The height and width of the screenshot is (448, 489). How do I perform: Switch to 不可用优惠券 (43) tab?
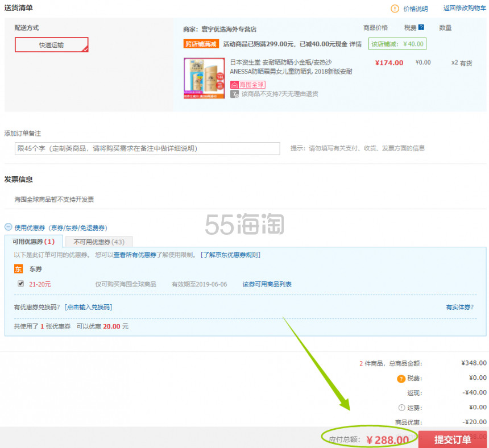pos(99,242)
